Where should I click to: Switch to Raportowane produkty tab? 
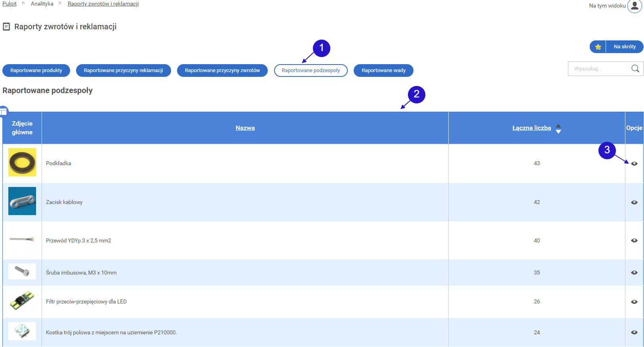tap(36, 71)
